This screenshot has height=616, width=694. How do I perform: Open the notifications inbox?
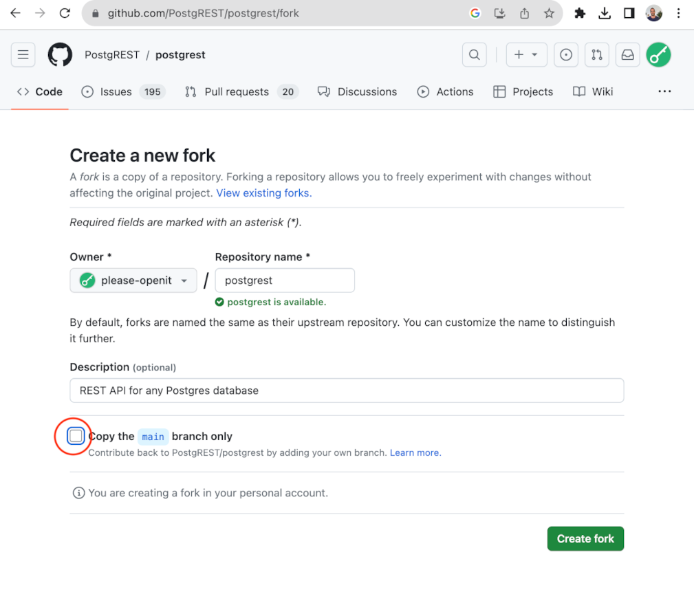click(627, 55)
